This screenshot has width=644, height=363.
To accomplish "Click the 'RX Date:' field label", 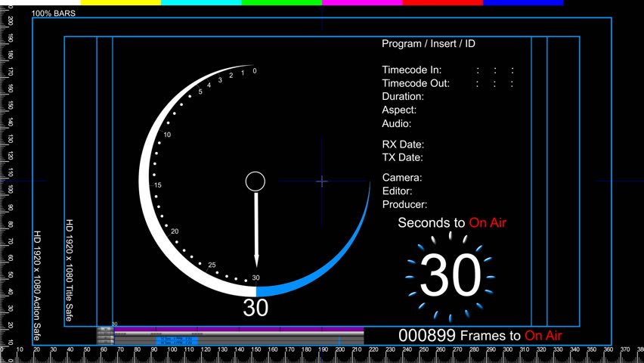I will pos(403,144).
